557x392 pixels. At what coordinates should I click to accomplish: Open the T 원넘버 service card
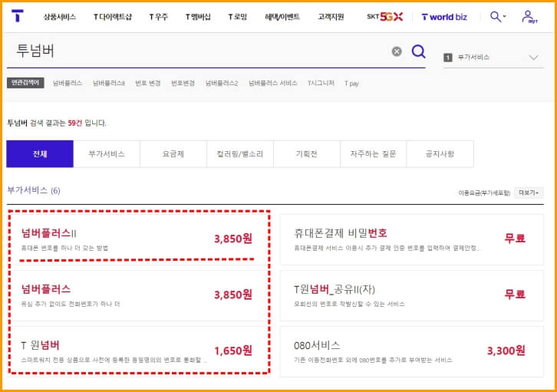139,351
